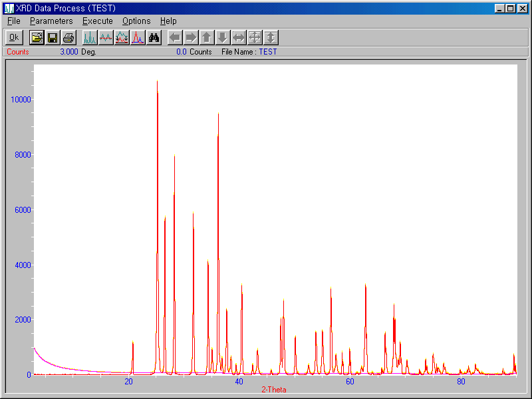The image size is (532, 399).
Task: Select the red and blue peak separation icon
Action: (138, 37)
